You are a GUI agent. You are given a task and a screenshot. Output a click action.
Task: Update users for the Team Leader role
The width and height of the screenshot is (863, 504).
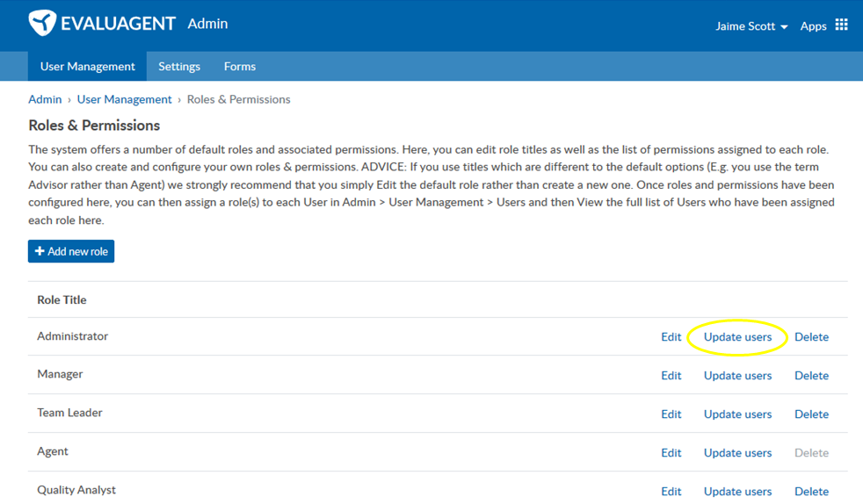[x=737, y=414]
